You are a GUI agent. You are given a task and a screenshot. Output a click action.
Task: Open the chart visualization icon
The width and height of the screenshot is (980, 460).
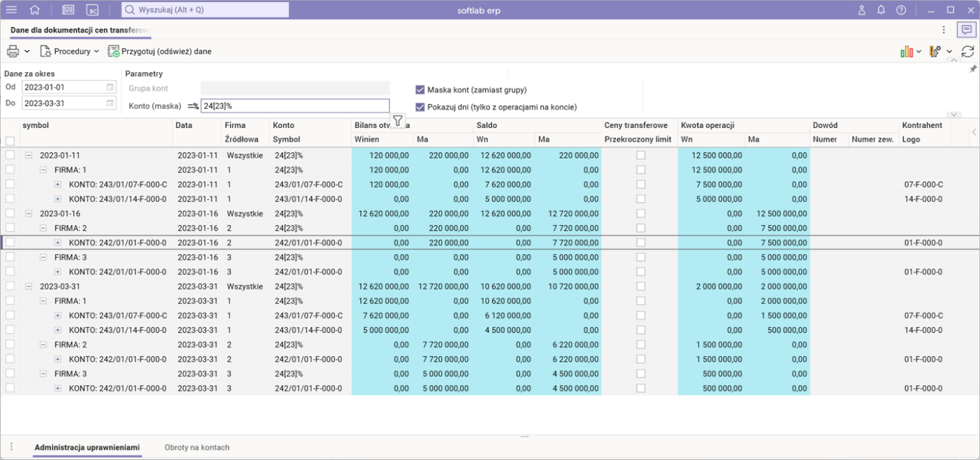point(906,52)
